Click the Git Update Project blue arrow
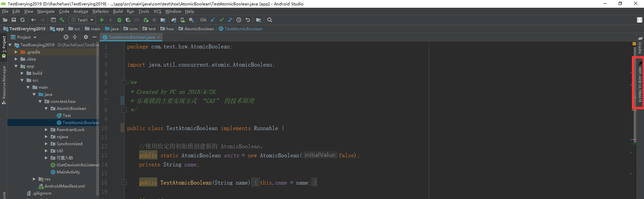 (213, 20)
